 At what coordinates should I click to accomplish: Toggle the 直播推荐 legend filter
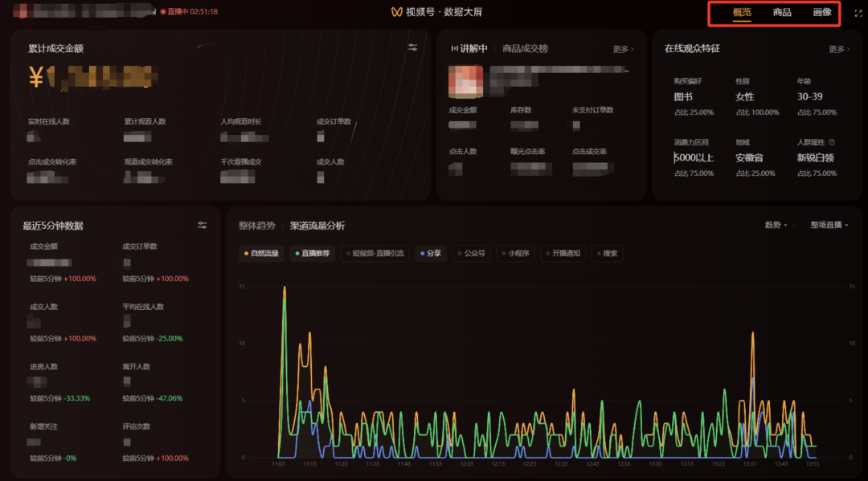[x=312, y=253]
